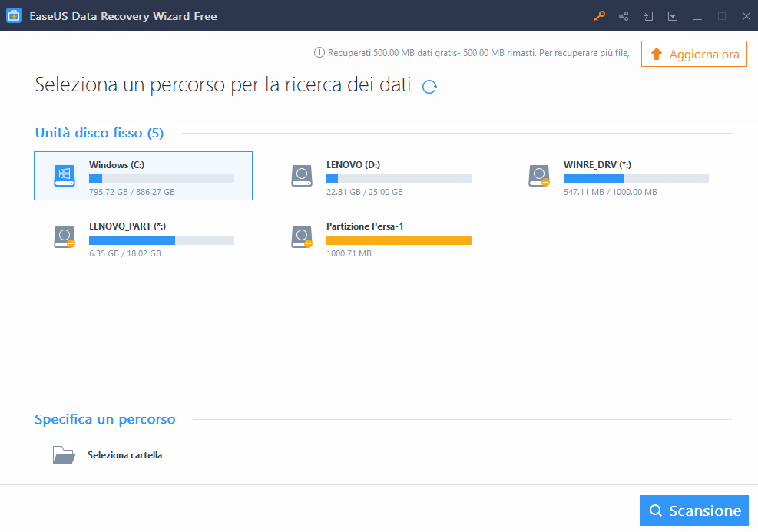Select the Partizione Persa-1 drive icon
758x532 pixels.
tap(302, 236)
